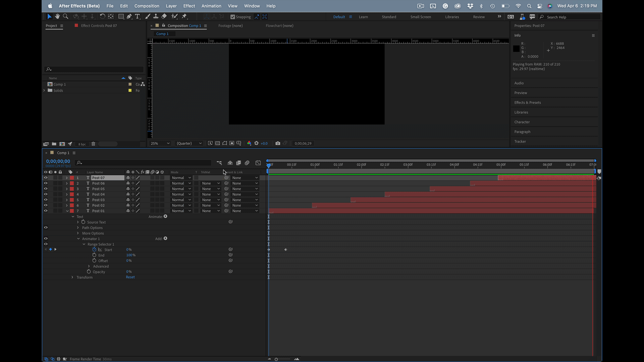Image resolution: width=644 pixels, height=362 pixels.
Task: Expand the Transform property group
Action: coord(72,277)
